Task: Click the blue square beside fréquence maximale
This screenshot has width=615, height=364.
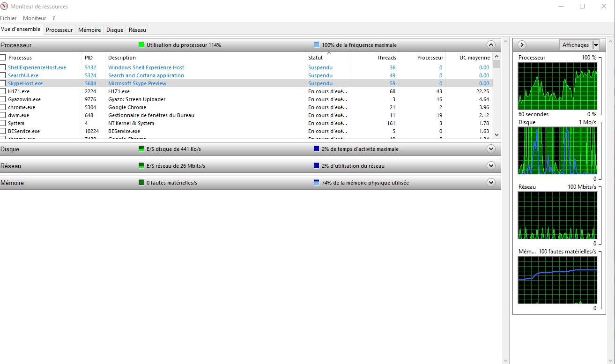Action: tap(317, 45)
